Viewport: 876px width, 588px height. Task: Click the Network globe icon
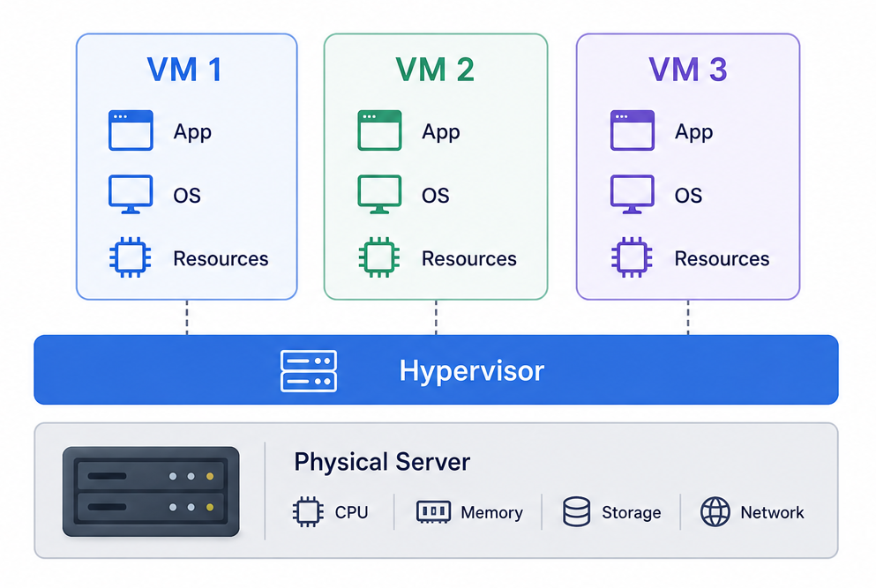[x=715, y=511]
